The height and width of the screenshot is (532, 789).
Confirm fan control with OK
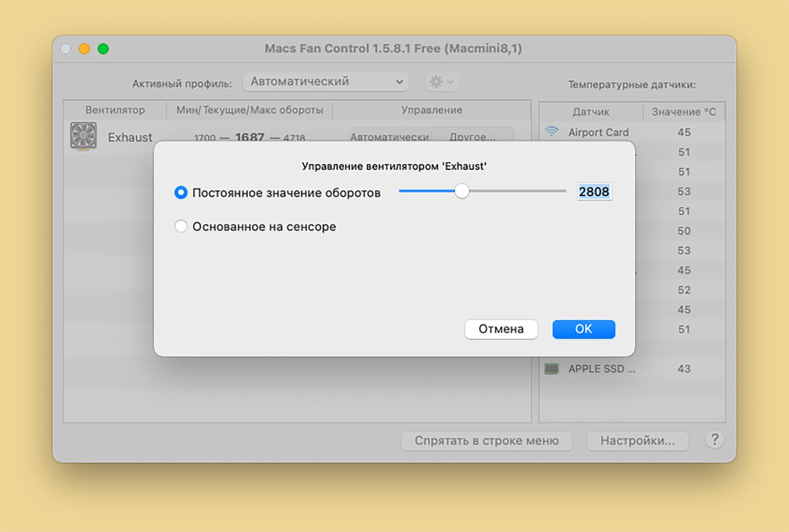(x=584, y=329)
